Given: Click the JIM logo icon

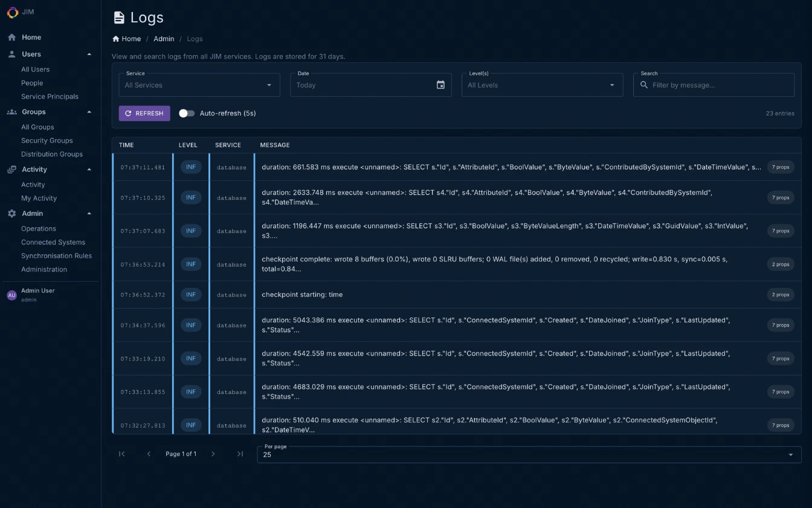Looking at the screenshot, I should pyautogui.click(x=12, y=11).
